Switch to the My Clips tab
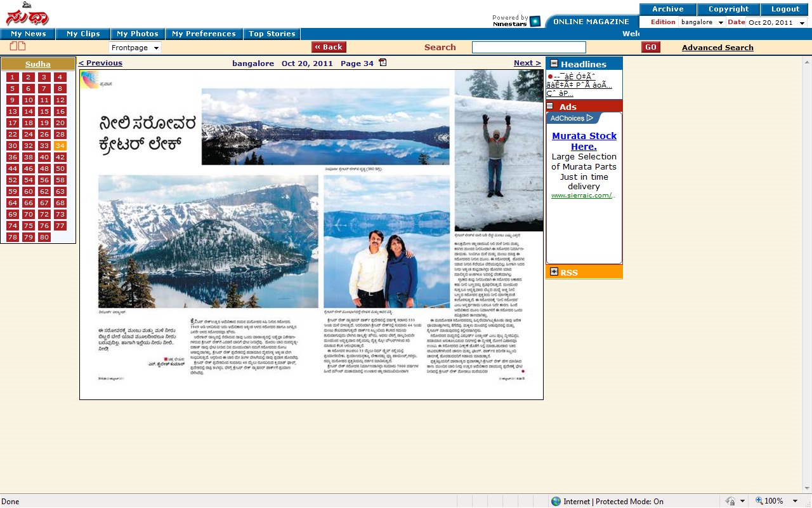This screenshot has height=508, width=812. 83,34
